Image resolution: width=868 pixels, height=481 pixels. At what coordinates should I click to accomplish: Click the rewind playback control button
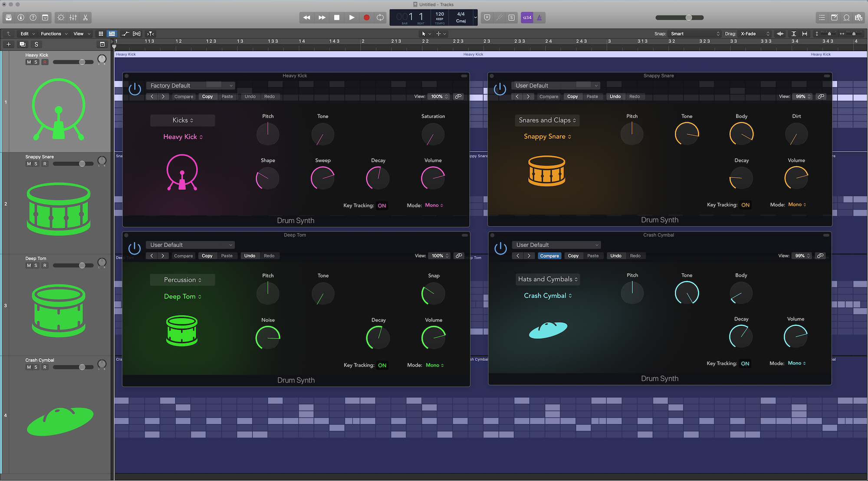pos(306,17)
